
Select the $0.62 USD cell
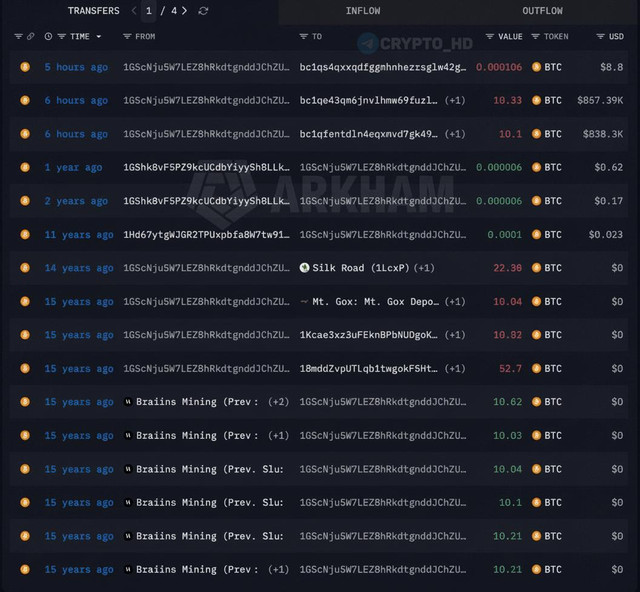(609, 167)
